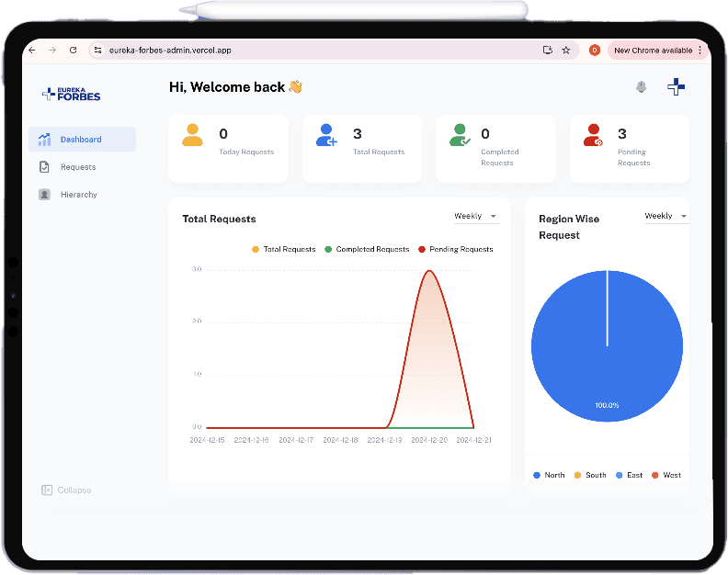The height and width of the screenshot is (575, 728).
Task: Click the North blue legend swatch
Action: click(x=536, y=475)
